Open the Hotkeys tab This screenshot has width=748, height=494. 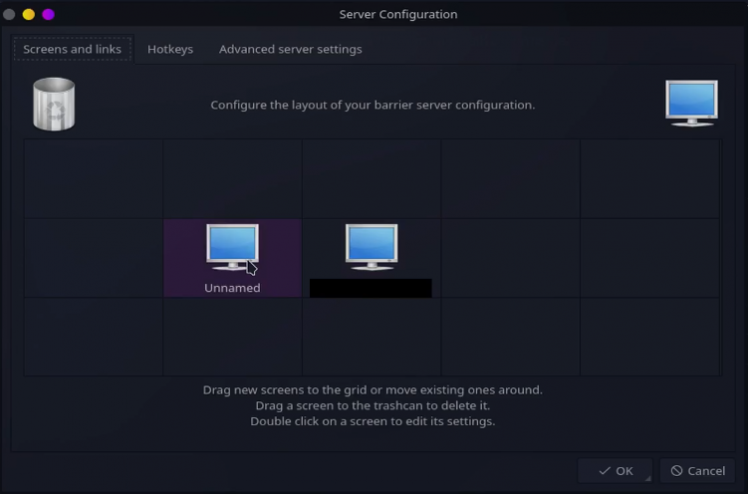tap(170, 49)
